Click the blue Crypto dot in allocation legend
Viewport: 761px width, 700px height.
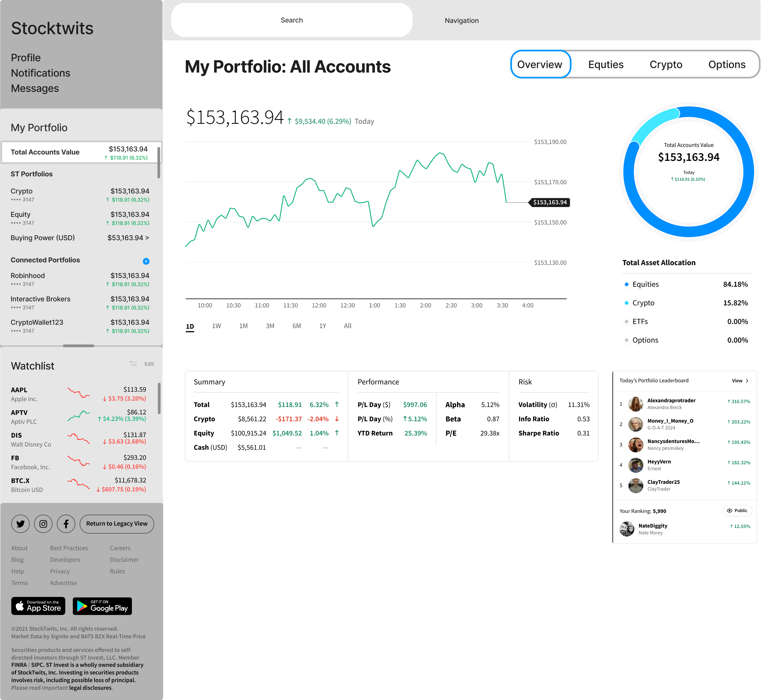[x=627, y=303]
